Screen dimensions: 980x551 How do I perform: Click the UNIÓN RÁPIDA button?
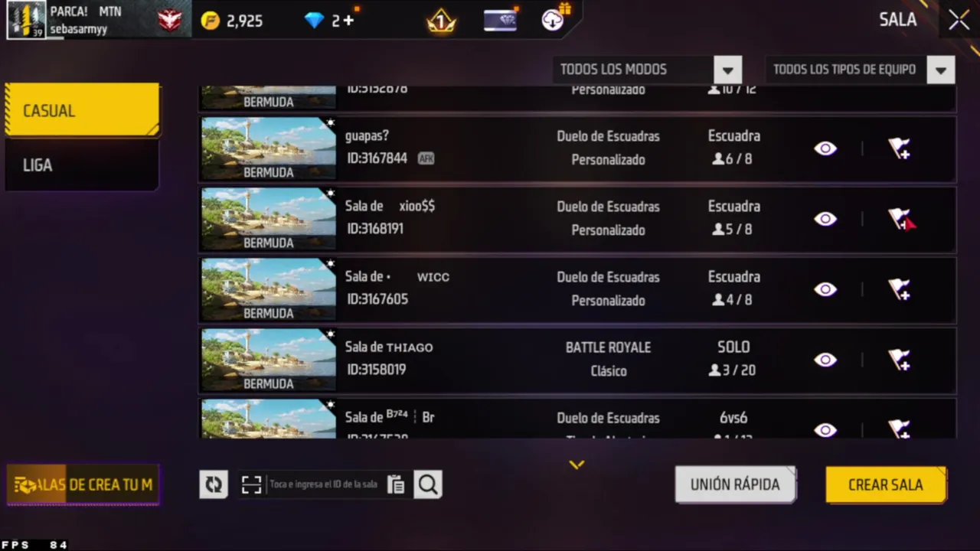[735, 485]
